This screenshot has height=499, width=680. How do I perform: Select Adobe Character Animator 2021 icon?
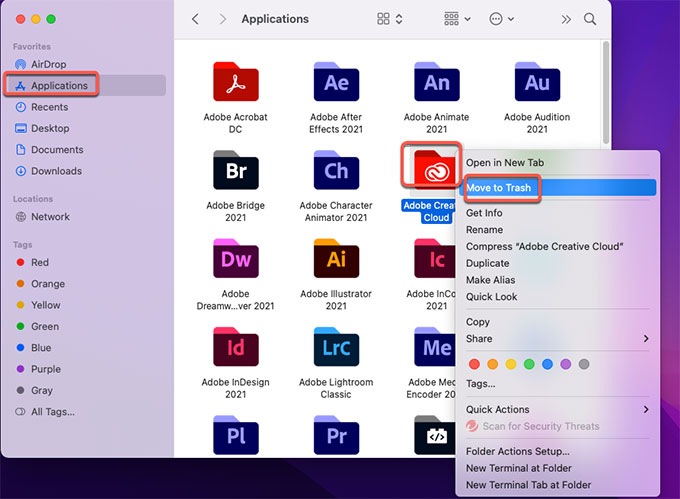click(336, 170)
